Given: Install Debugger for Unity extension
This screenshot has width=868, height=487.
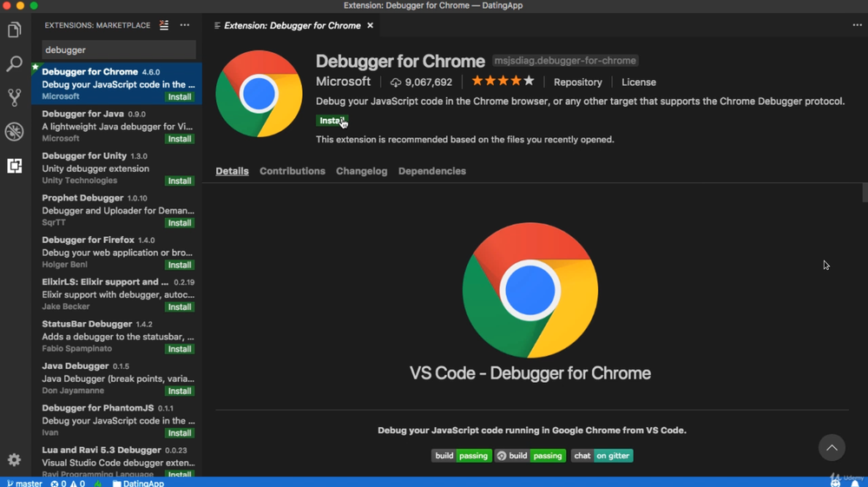Looking at the screenshot, I should 180,181.
